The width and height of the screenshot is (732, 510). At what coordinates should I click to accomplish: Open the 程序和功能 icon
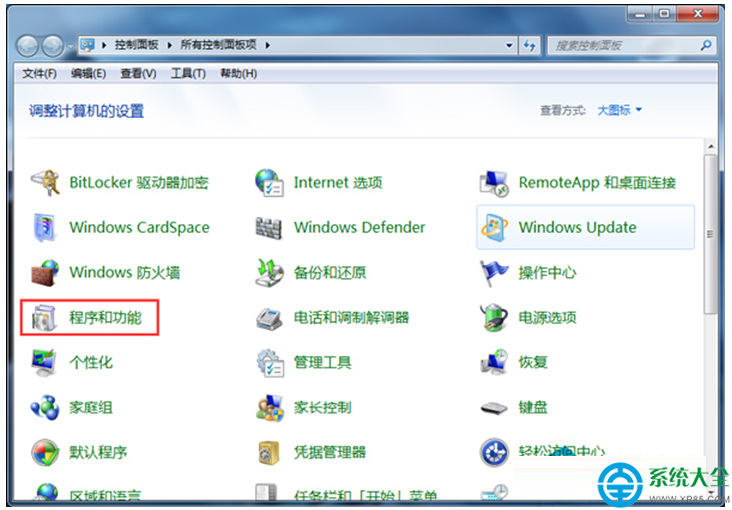point(44,318)
